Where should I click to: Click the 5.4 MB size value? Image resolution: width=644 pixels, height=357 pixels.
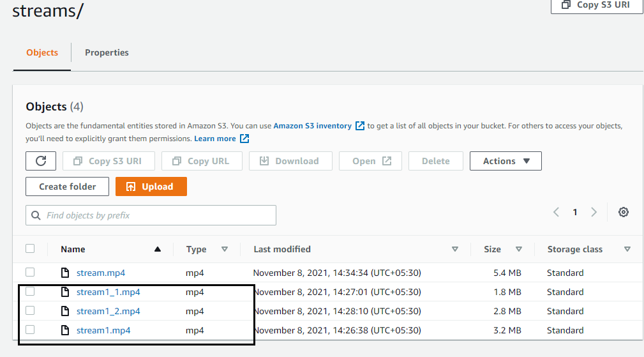507,273
